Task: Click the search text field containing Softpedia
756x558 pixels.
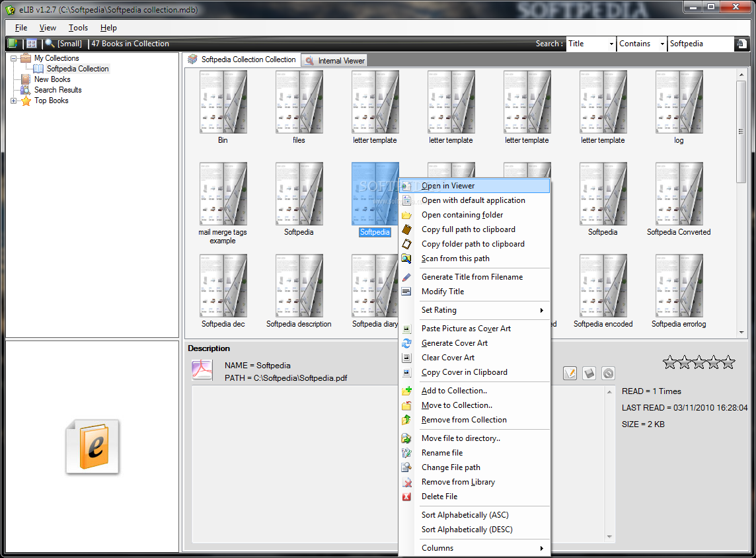Action: click(701, 44)
